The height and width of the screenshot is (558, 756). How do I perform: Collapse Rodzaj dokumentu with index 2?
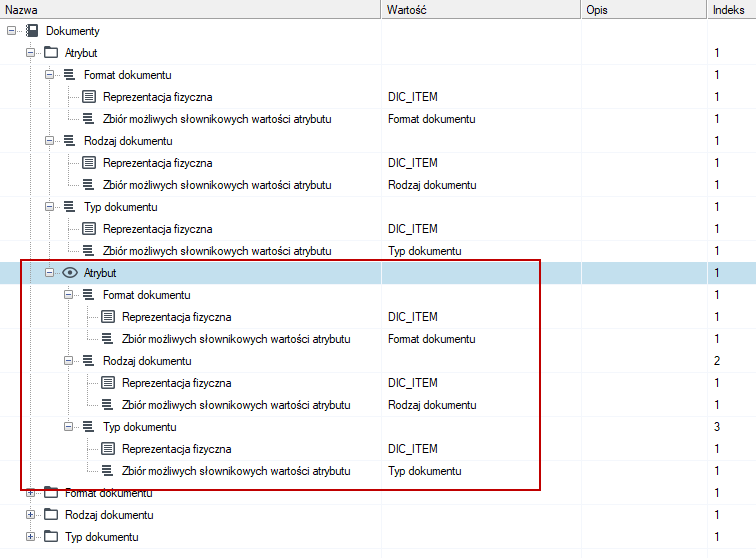[68, 361]
